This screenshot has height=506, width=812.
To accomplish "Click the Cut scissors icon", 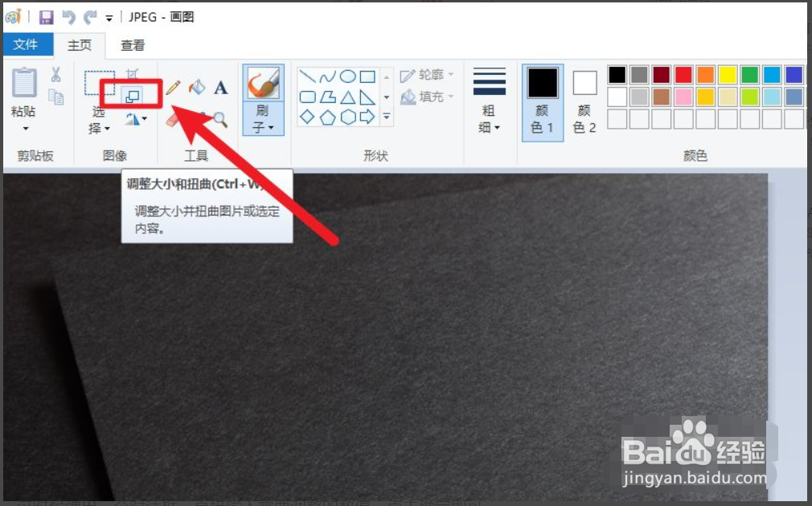I will [56, 75].
